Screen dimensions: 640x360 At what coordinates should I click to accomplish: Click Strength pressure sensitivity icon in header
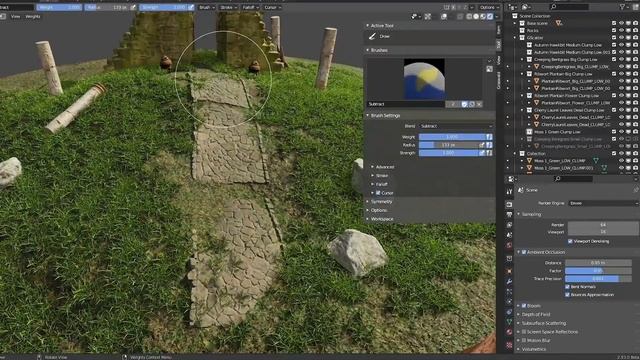pos(191,7)
